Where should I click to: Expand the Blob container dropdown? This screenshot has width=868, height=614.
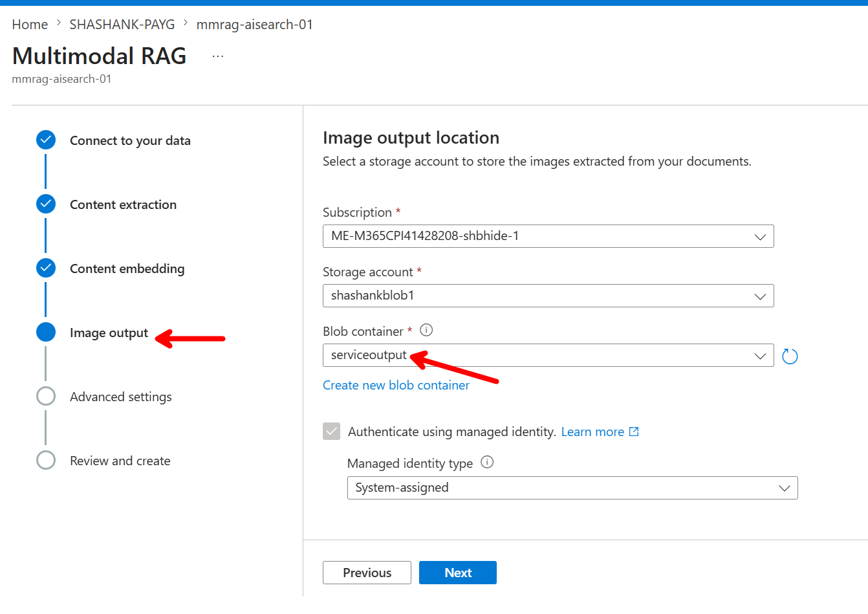[x=548, y=355]
